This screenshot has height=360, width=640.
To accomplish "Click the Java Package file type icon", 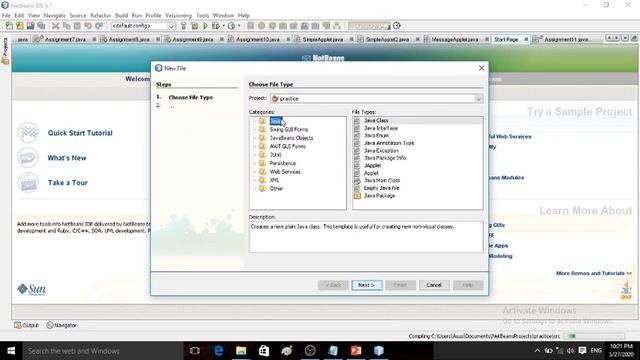I will 357,196.
